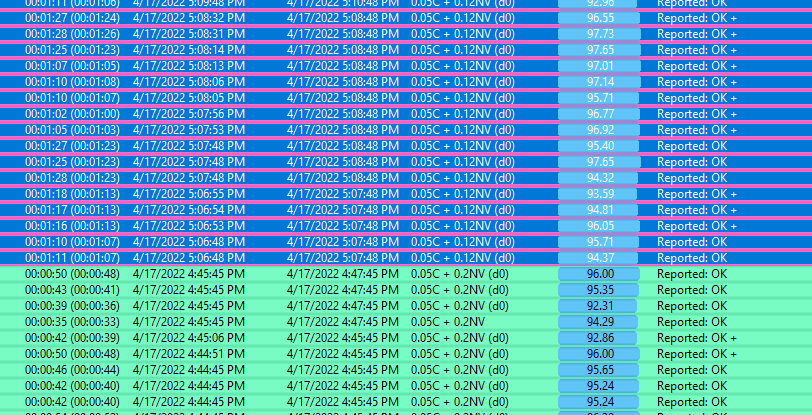
Task: Click the sent time 4/17/2022 5:07:56 PM
Action: point(188,114)
